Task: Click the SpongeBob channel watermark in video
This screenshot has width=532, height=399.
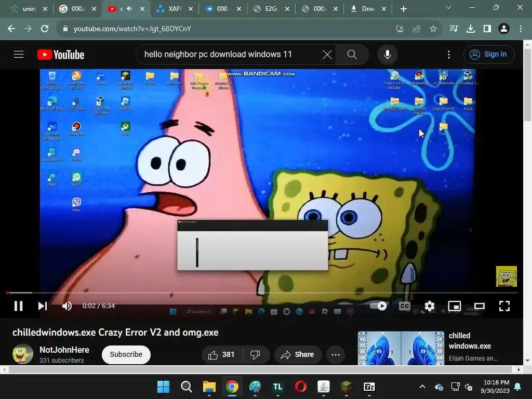Action: (x=506, y=276)
